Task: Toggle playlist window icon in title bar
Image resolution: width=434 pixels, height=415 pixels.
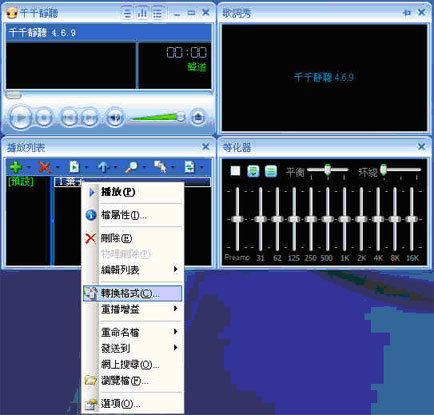Action: (x=158, y=13)
